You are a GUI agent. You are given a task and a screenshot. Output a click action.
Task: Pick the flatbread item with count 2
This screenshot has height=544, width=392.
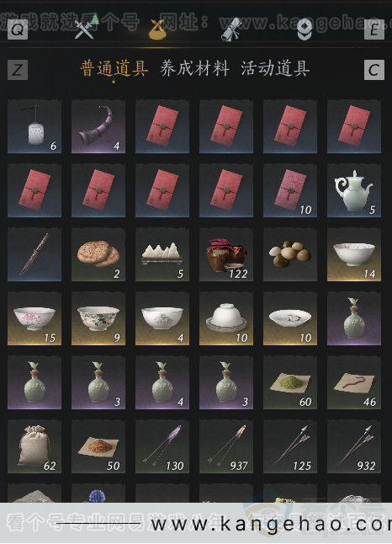(x=98, y=254)
